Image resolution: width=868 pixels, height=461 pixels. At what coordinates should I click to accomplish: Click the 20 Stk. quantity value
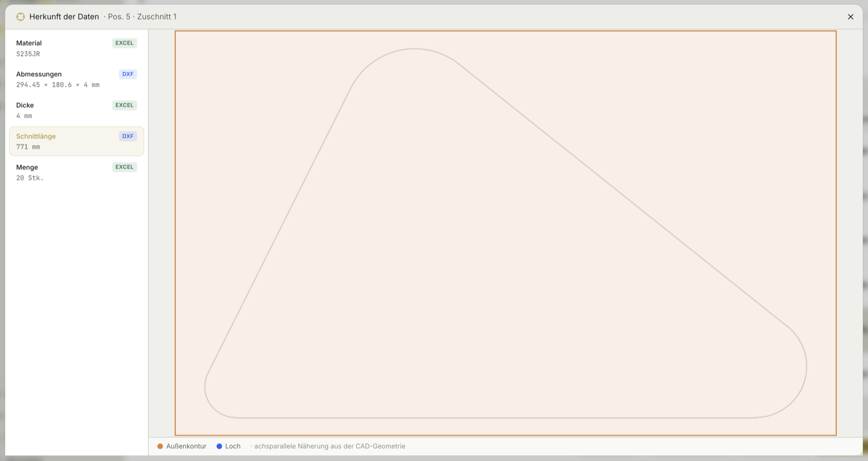click(30, 178)
